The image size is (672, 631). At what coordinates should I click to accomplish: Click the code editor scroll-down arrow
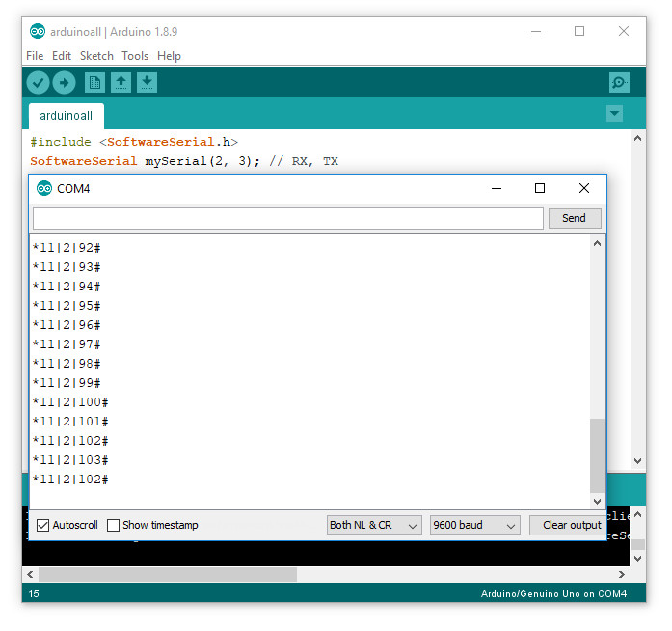click(637, 461)
